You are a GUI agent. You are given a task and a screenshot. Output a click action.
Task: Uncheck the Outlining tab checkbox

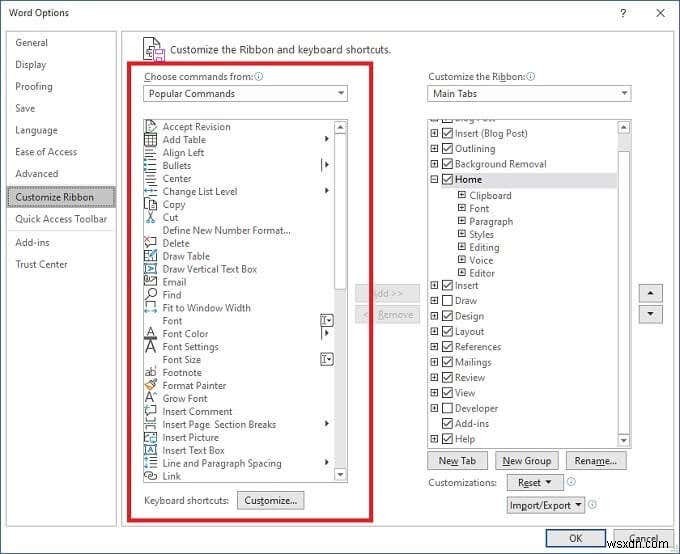point(448,148)
